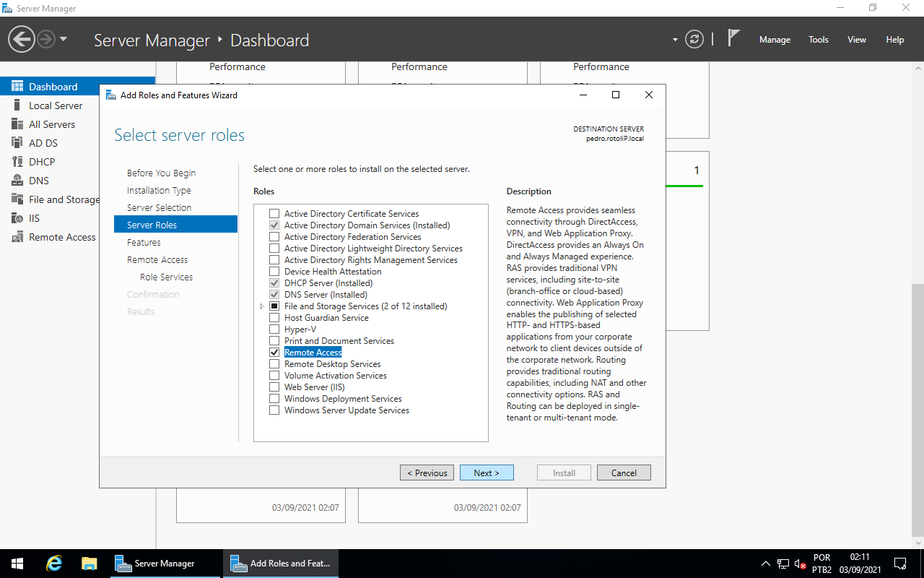Check the Hyper-V role checkbox
Image resolution: width=924 pixels, height=578 pixels.
274,329
